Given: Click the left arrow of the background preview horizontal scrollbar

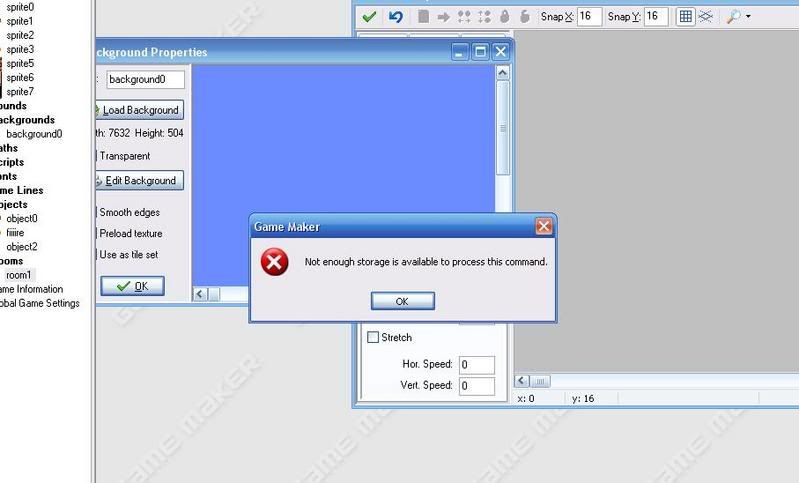Looking at the screenshot, I should pyautogui.click(x=199, y=294).
